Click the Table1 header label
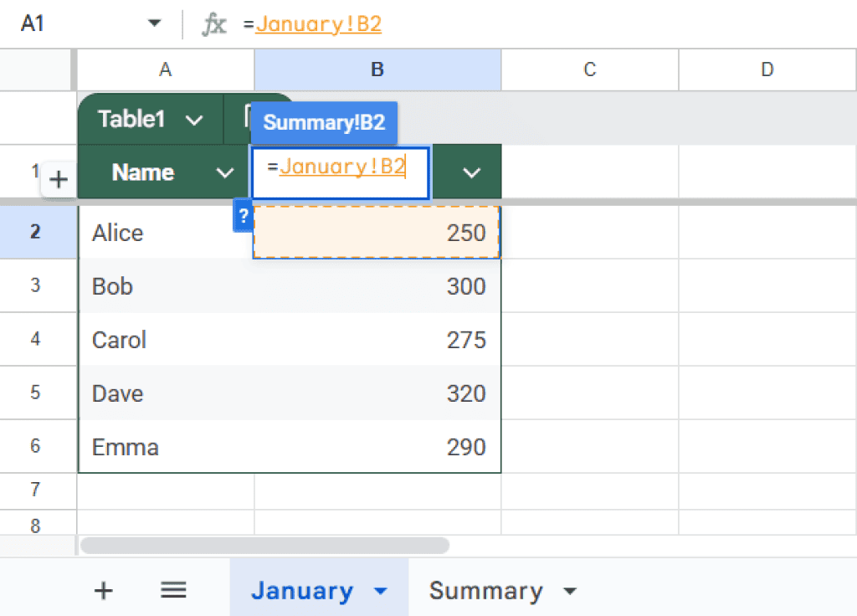The height and width of the screenshot is (616, 857). pos(131,119)
